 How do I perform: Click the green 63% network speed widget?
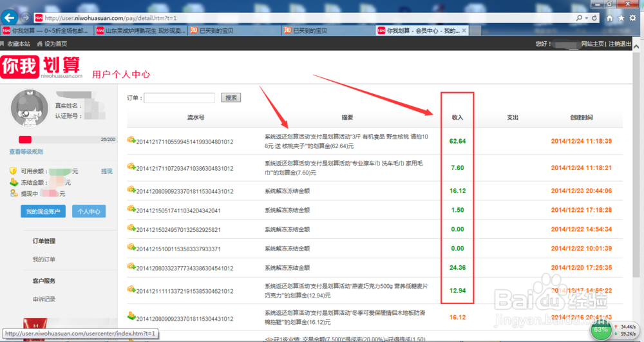pyautogui.click(x=601, y=330)
